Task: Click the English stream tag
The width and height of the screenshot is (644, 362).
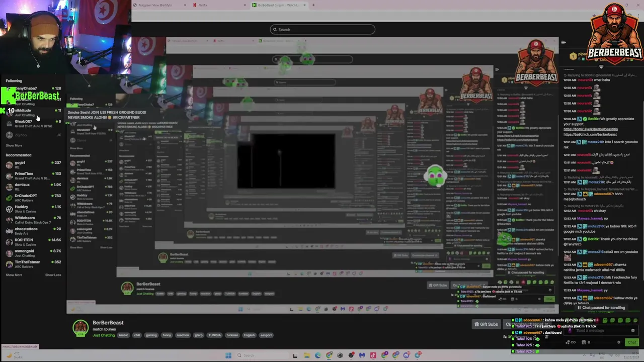Action: 250,335
